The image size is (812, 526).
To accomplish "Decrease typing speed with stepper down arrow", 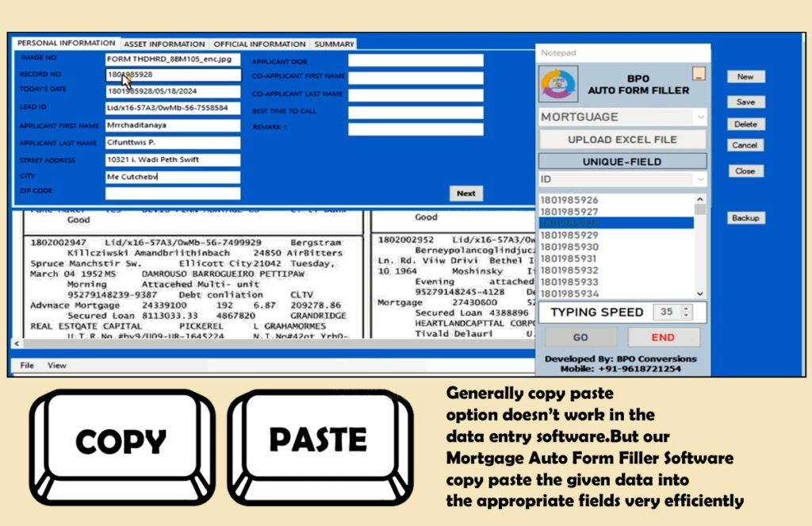I will click(686, 317).
